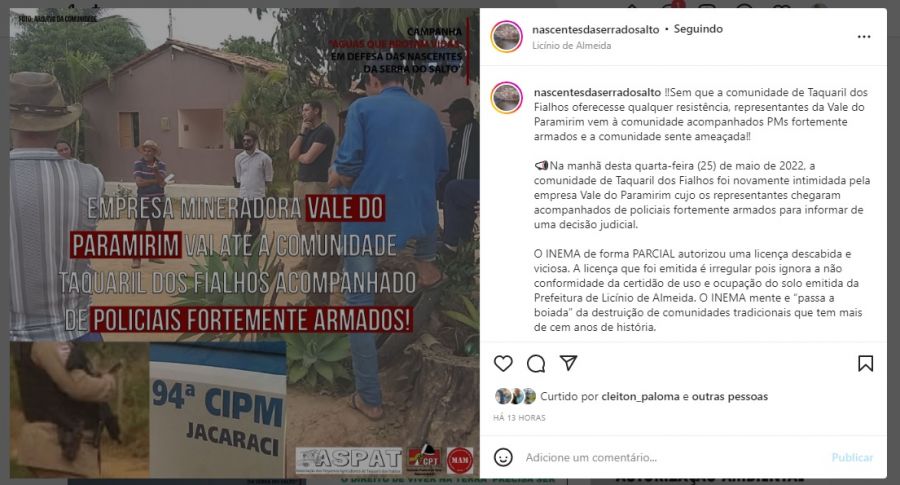Screen dimensions: 900x485
Task: Click liker avatars beside Curtido por
Action: tap(515, 396)
